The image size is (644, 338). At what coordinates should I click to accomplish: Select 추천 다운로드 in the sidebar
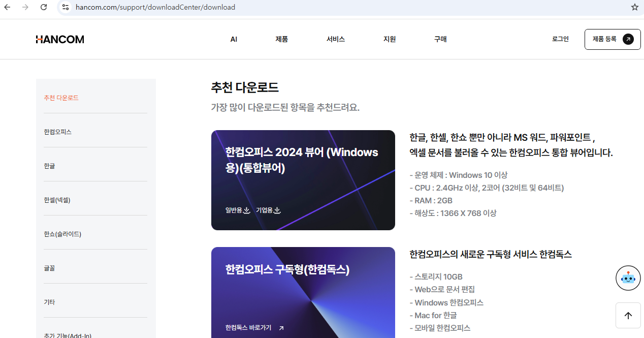[x=61, y=98]
